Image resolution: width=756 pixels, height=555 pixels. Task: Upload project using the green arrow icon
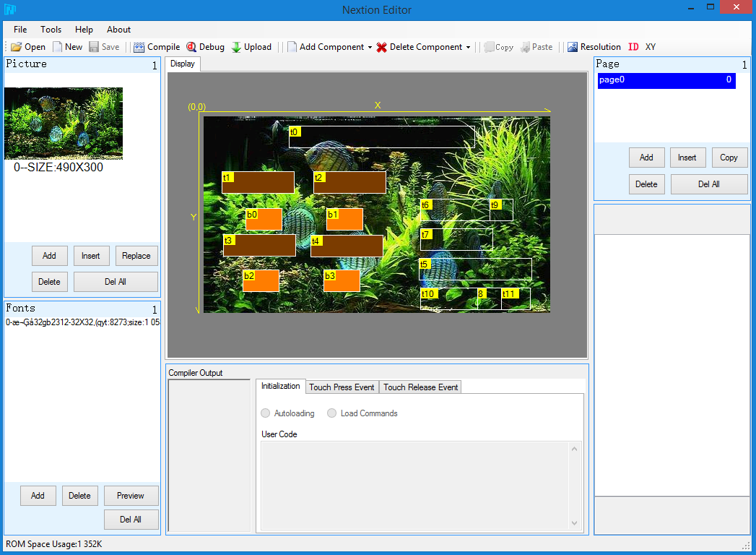pos(236,47)
